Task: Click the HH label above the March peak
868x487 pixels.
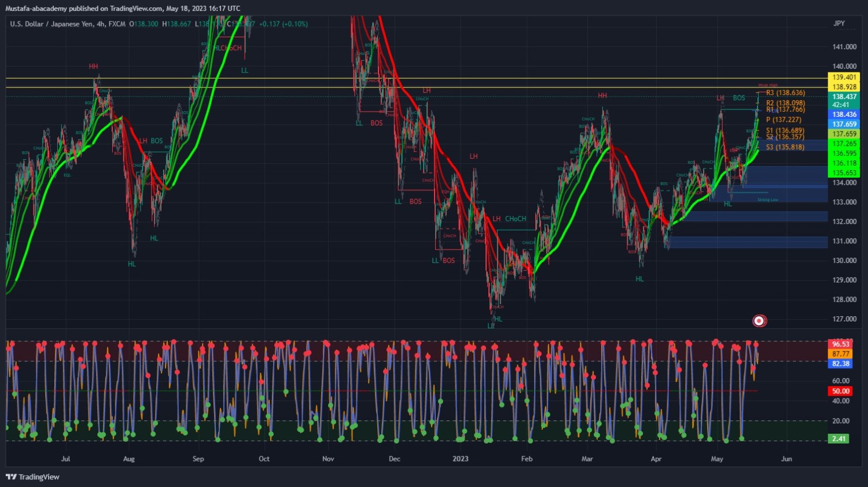Action: click(x=602, y=96)
